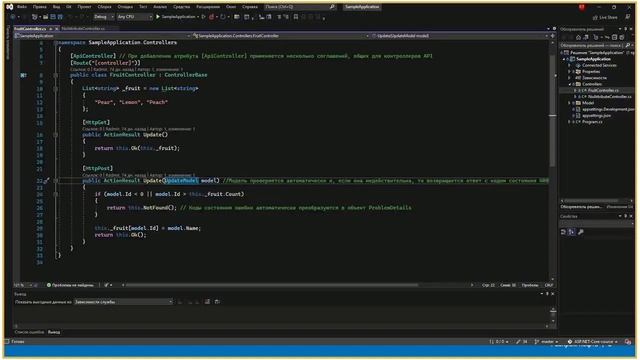The width and height of the screenshot is (640, 360).
Task: Click the bookmark toolbar icon
Action: click(296, 17)
